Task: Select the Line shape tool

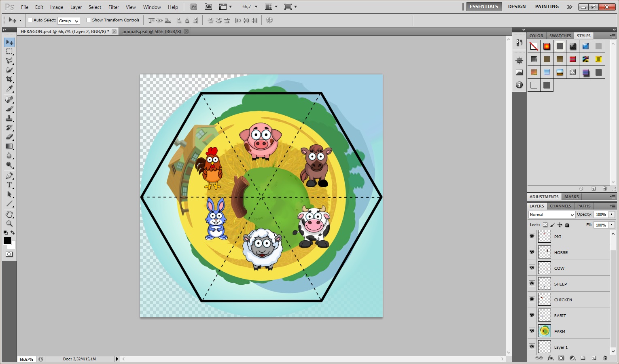Action: point(9,203)
